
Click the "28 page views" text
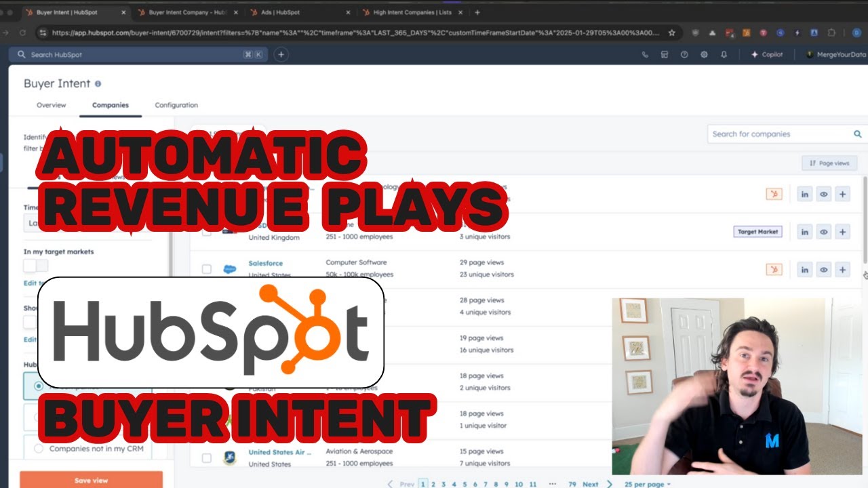(x=481, y=300)
